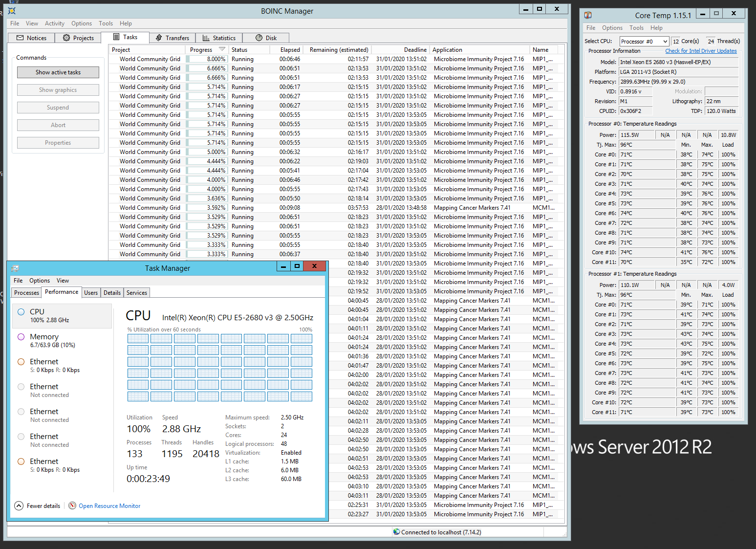Click the Progress column sort arrow
Image resolution: width=756 pixels, height=549 pixels.
point(222,49)
